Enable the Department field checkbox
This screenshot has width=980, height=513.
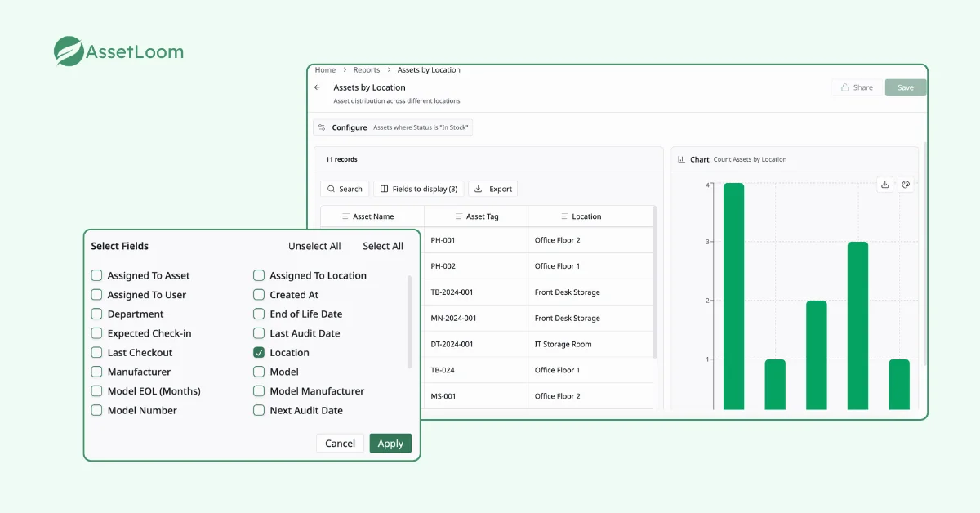click(x=96, y=314)
